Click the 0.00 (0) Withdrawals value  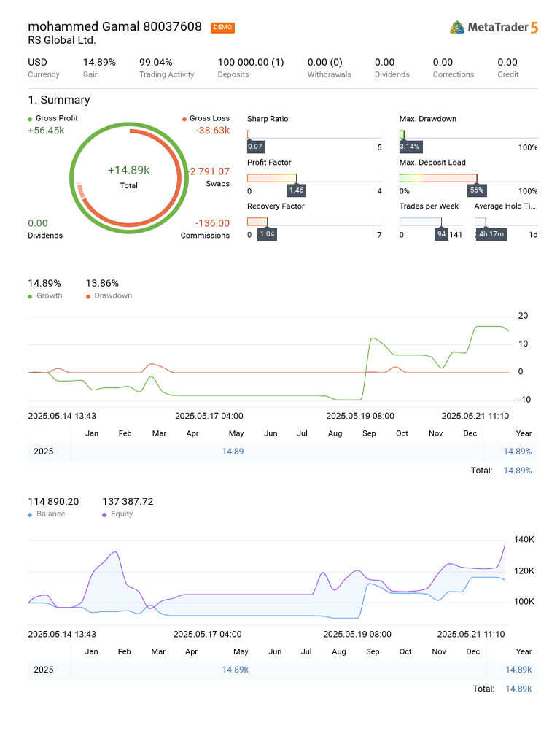[x=324, y=63]
